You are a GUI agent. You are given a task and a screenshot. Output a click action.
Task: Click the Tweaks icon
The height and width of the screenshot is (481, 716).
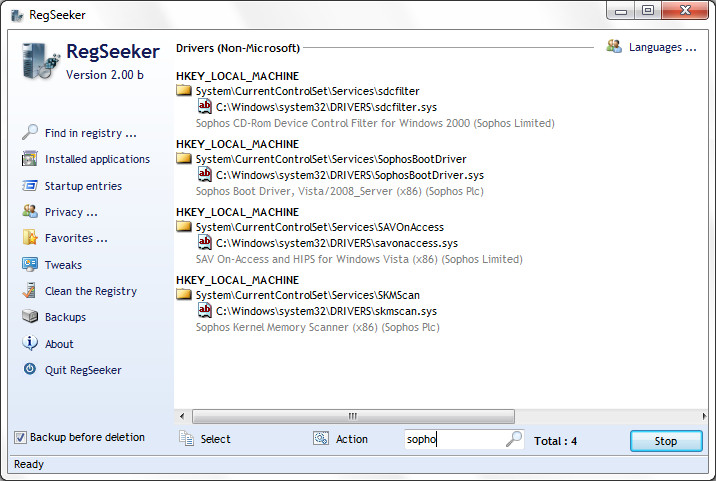(30, 264)
